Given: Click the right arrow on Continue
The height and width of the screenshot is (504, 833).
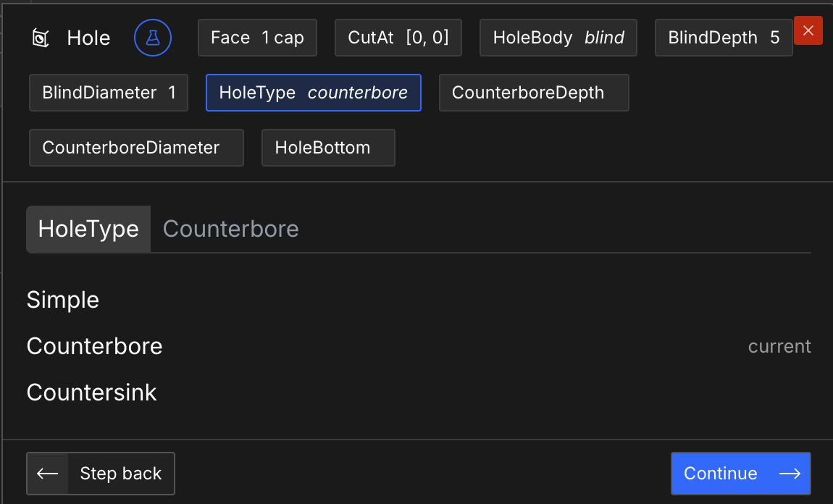Looking at the screenshot, I should coord(790,474).
